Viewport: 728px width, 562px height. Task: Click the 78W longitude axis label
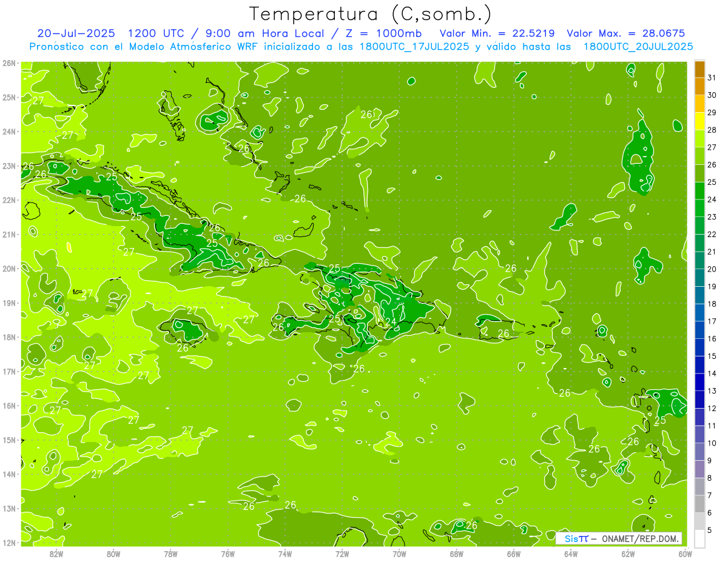pos(171,554)
